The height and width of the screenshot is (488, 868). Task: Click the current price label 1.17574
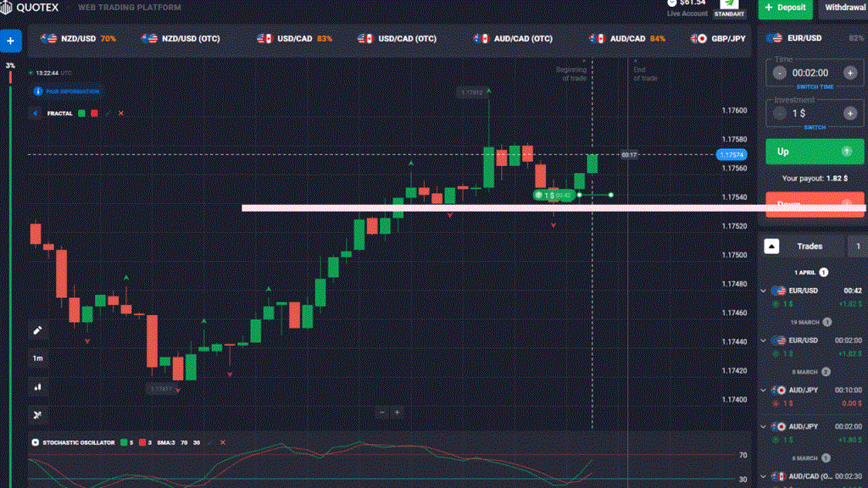click(732, 155)
